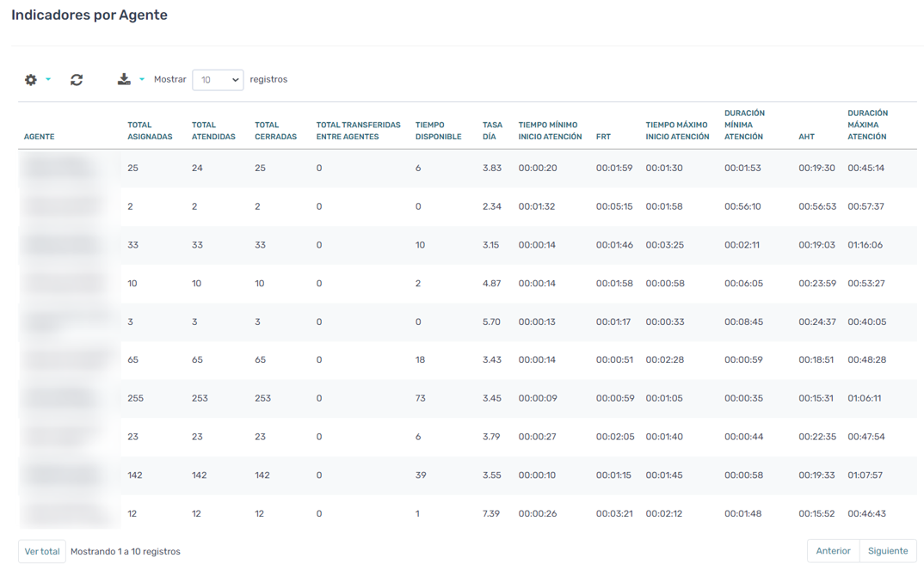The width and height of the screenshot is (924, 570).
Task: Sort by TIEMPO MÁXIMO INICIO ATENCIÓN header
Action: (x=677, y=131)
